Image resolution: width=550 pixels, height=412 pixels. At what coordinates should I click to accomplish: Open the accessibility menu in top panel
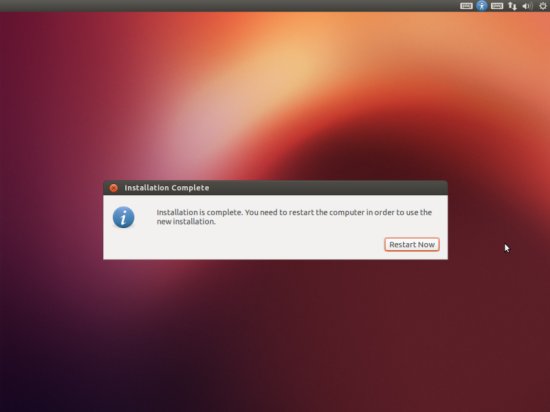pyautogui.click(x=482, y=6)
